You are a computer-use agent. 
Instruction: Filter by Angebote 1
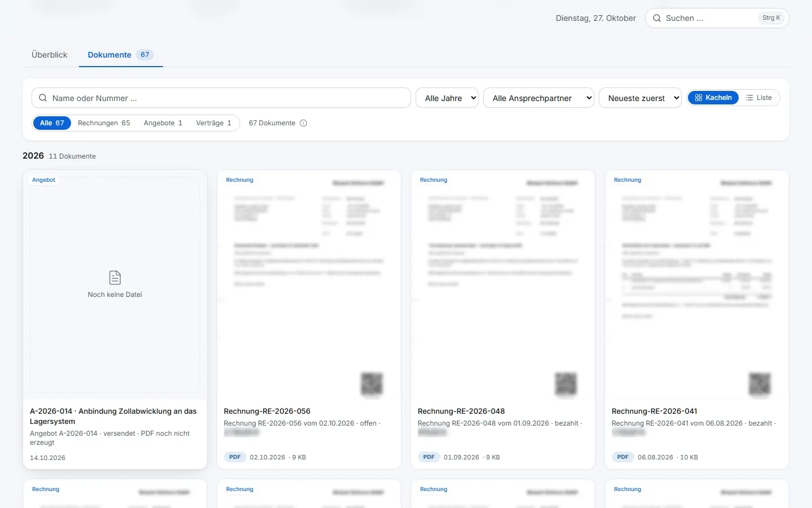tap(163, 123)
